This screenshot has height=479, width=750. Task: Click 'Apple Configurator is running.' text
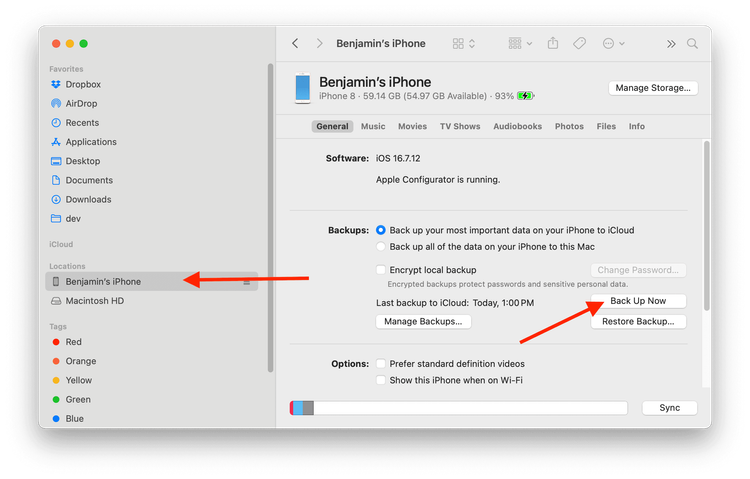click(438, 179)
